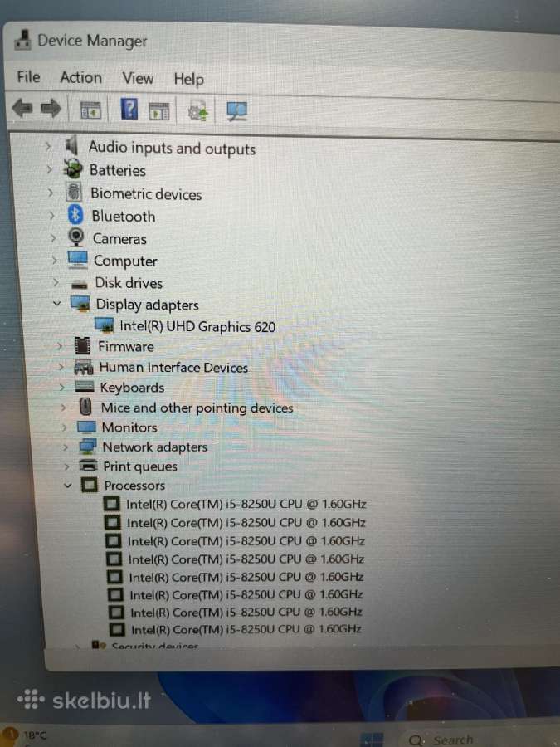
Task: Open the View menu
Action: (138, 78)
